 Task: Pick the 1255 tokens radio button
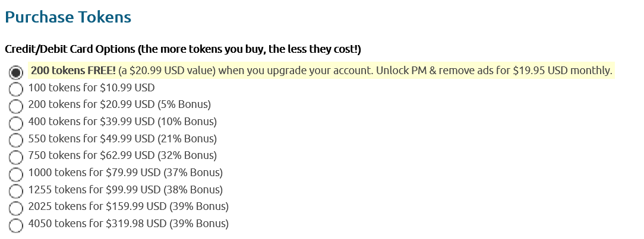click(17, 192)
